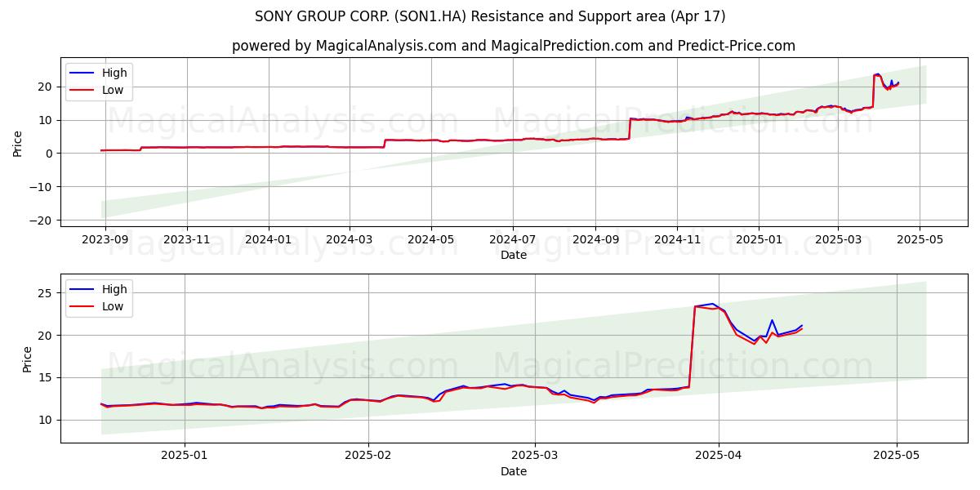980x490 pixels.
Task: Click the '2023-11' tick on top chart
Action: coord(187,240)
